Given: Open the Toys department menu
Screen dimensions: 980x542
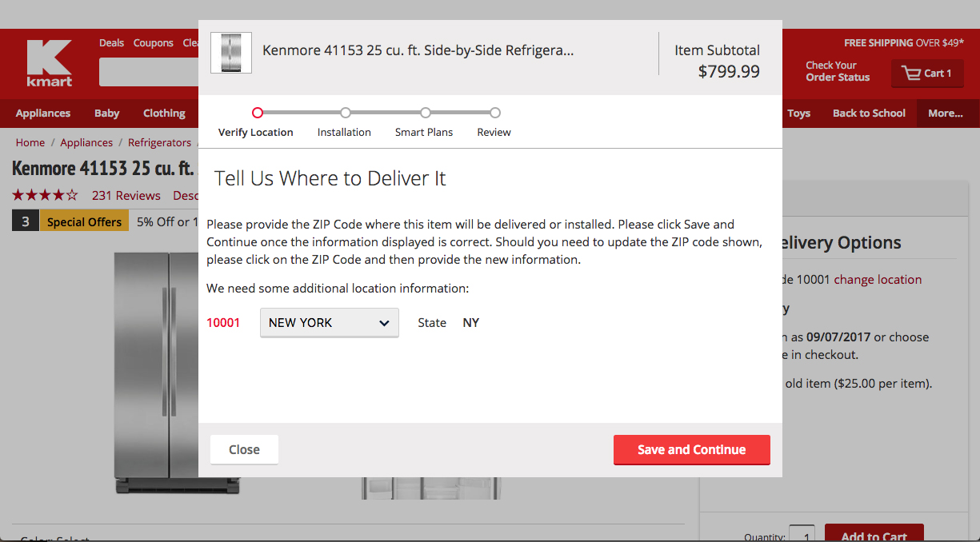Looking at the screenshot, I should coord(798,114).
